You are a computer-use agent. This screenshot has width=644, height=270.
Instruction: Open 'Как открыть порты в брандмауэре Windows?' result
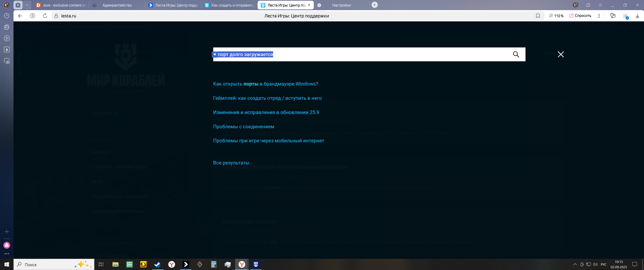(265, 84)
